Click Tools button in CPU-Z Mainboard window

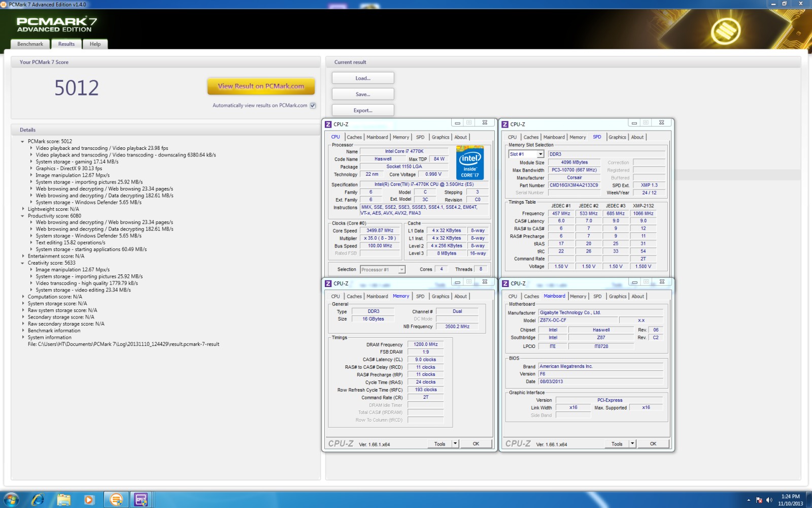(x=617, y=443)
